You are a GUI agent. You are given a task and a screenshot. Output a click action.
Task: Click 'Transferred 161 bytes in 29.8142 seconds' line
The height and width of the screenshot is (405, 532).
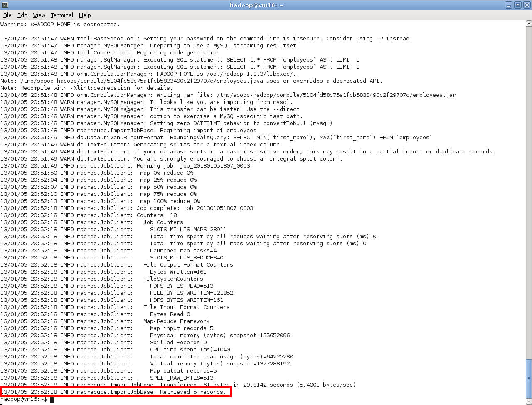tap(178, 385)
